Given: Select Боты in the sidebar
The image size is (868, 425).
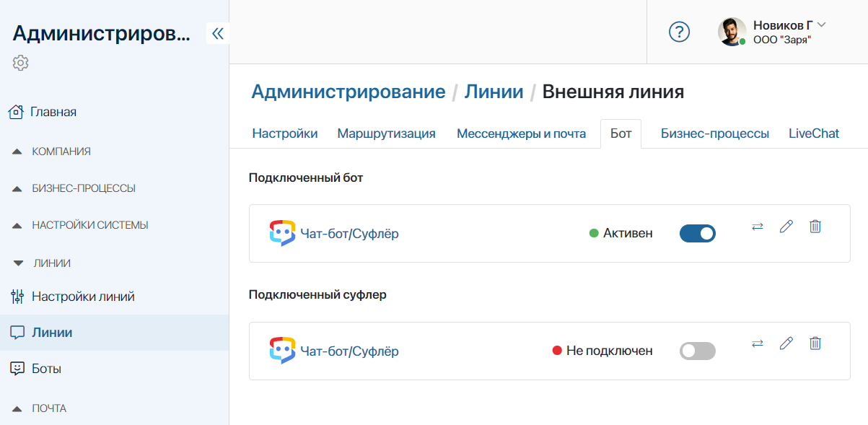Looking at the screenshot, I should click(x=46, y=369).
